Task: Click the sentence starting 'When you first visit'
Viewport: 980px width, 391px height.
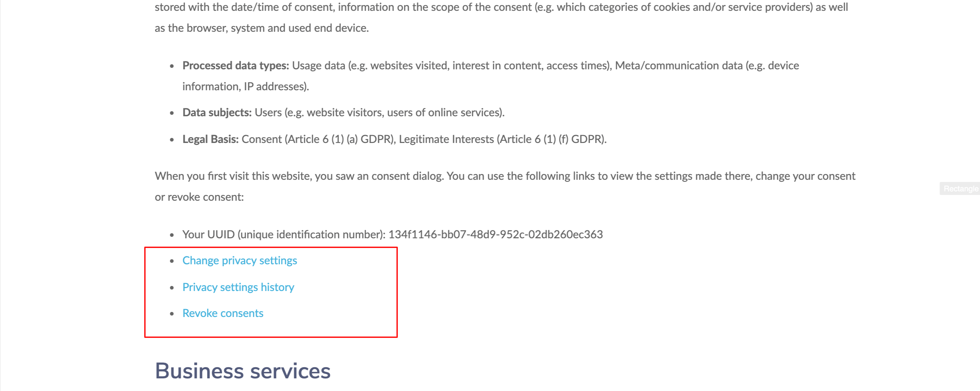Action: (x=504, y=176)
